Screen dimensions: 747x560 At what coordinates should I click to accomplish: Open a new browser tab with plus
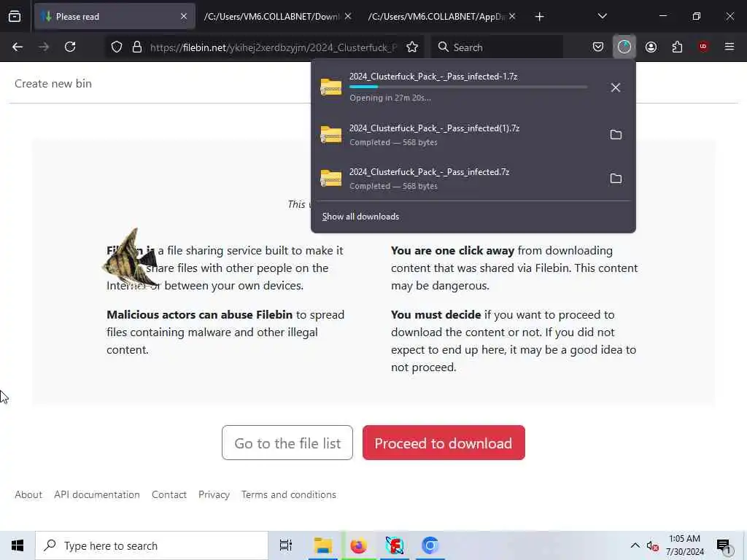(x=539, y=17)
